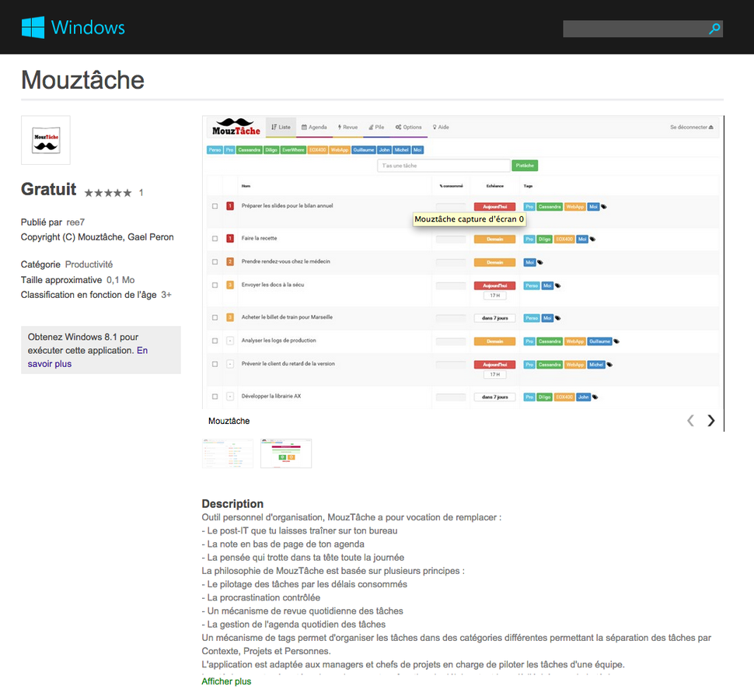This screenshot has height=700, width=754.
Task: Click the 'Gratuit' price label
Action: click(48, 189)
